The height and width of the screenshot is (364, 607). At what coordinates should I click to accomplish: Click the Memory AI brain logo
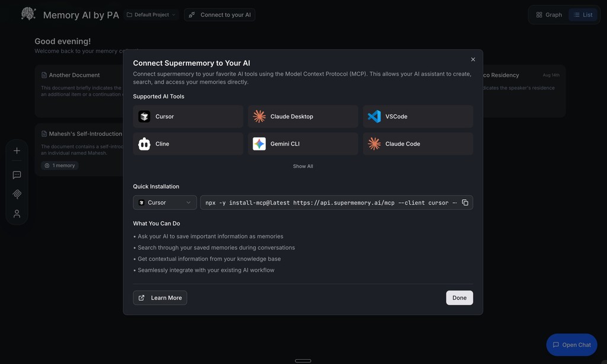(27, 13)
